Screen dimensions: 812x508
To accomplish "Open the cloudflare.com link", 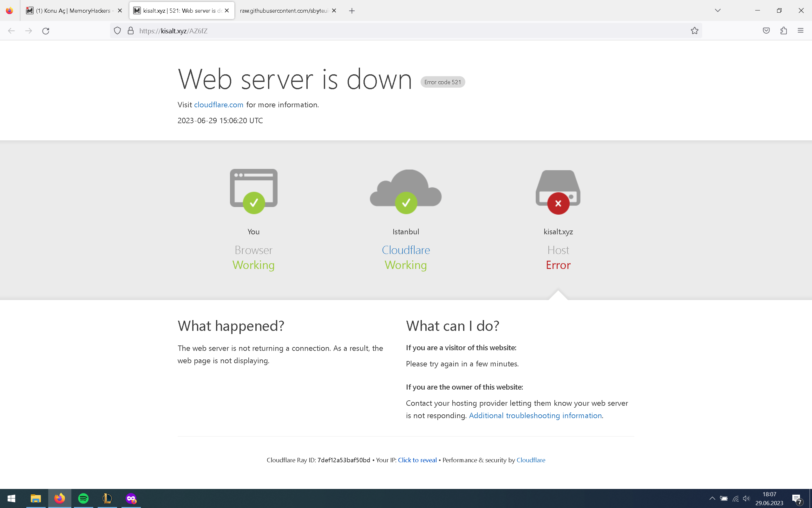I will tap(219, 105).
